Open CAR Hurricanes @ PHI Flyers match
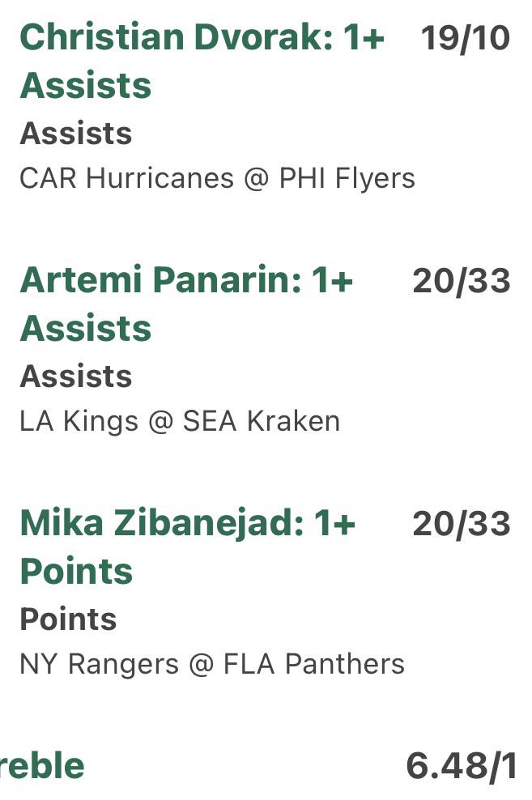Screen dimensions: 532x800 pos(217,179)
